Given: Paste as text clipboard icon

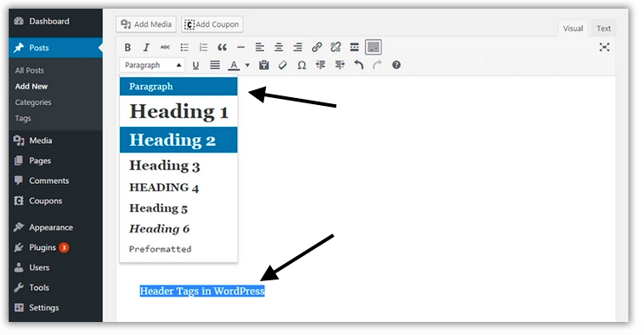Looking at the screenshot, I should click(x=263, y=65).
